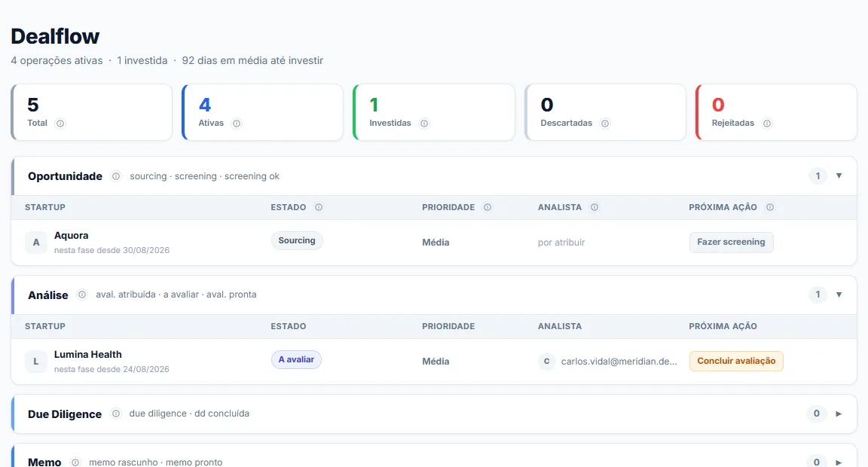The width and height of the screenshot is (868, 467).
Task: Click ESTADO column header in Análise table
Action: (x=289, y=326)
